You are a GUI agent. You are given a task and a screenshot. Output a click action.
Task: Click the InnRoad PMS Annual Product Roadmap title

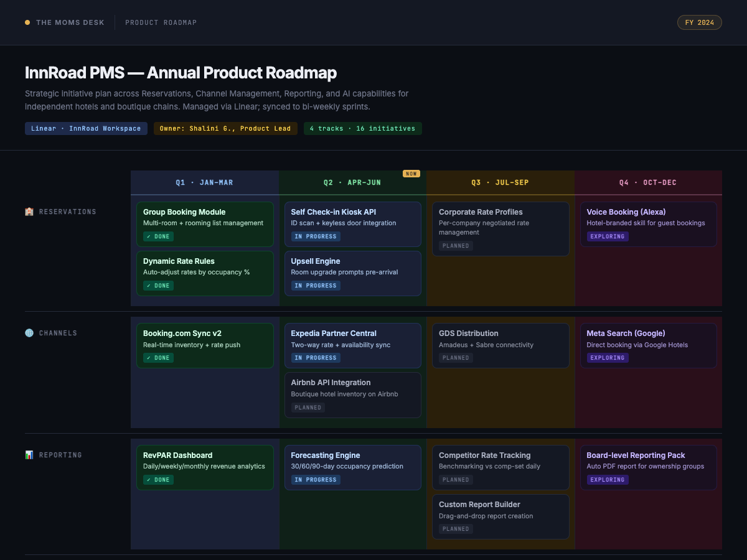(181, 73)
